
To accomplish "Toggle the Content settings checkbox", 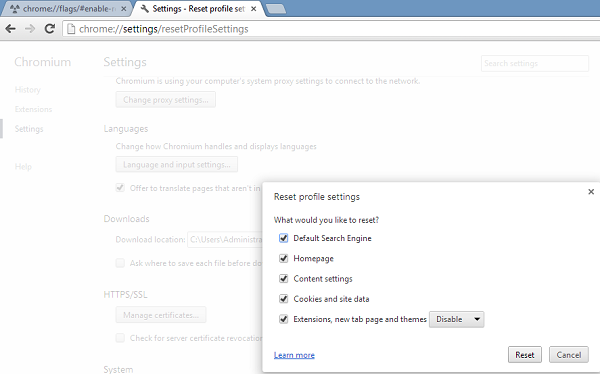I will pos(284,279).
